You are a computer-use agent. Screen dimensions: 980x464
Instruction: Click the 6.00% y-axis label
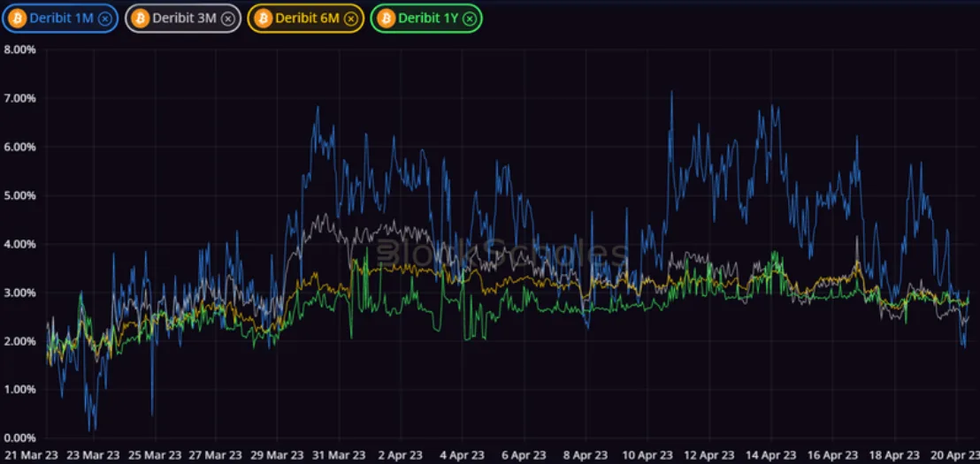click(x=19, y=147)
